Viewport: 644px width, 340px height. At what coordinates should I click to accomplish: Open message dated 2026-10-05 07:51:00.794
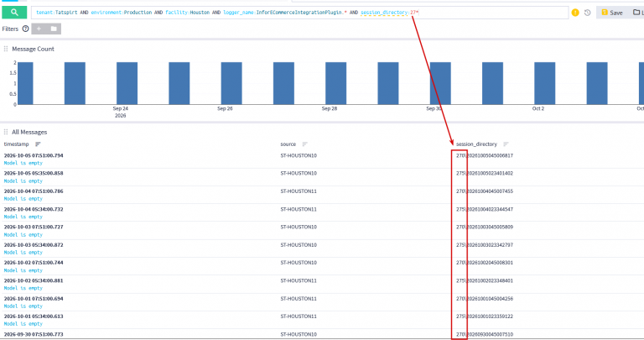click(34, 156)
